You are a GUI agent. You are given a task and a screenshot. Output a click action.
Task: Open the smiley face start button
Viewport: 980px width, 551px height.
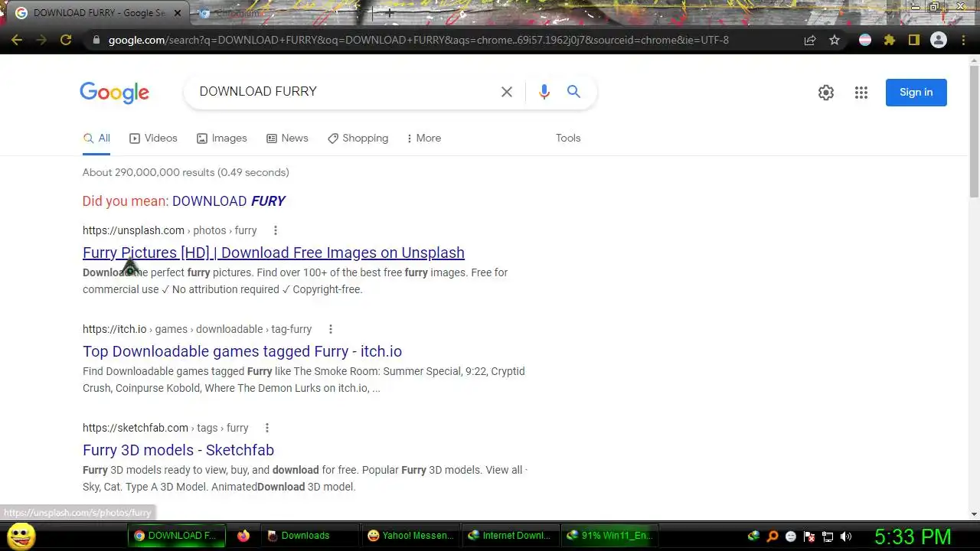tap(21, 536)
